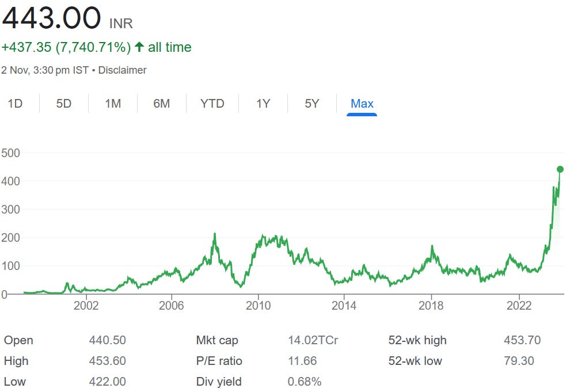Click the INR currency label
This screenshot has width=570, height=392.
(x=121, y=24)
